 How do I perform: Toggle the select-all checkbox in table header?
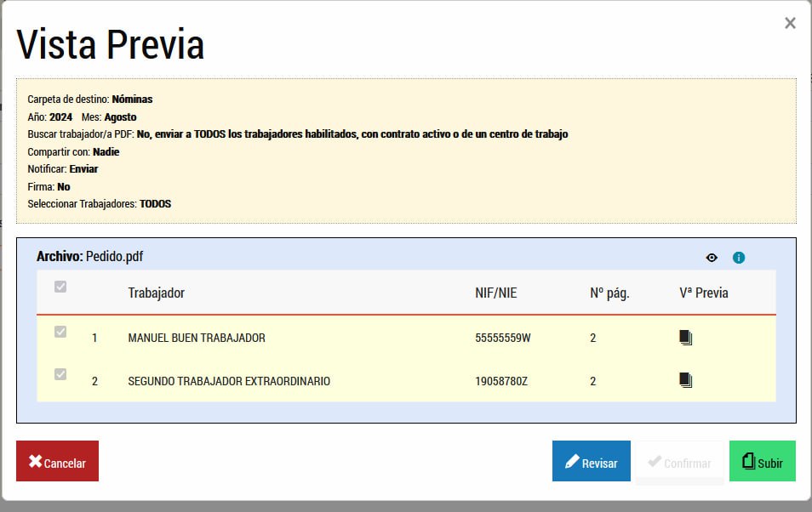pyautogui.click(x=60, y=287)
